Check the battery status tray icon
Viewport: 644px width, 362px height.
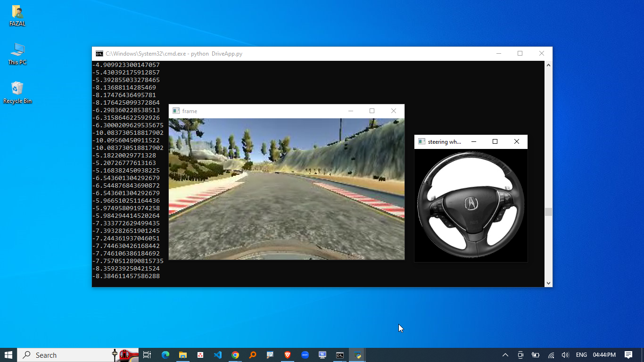point(536,355)
